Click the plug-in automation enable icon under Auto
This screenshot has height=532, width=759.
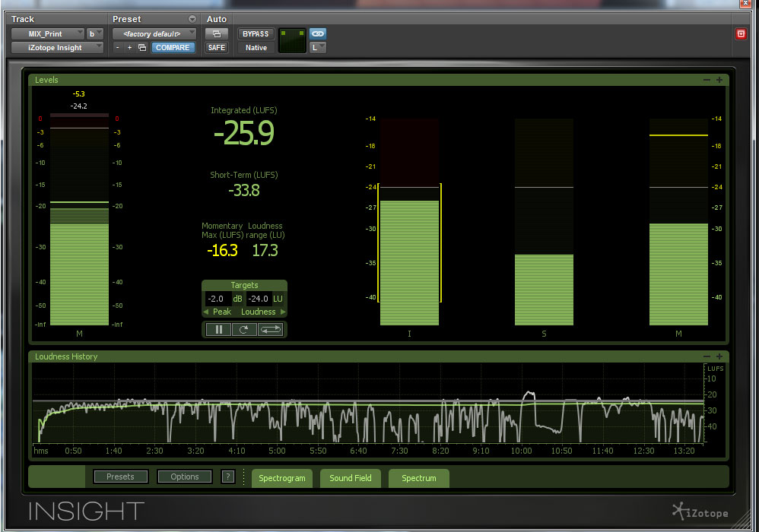point(217,34)
